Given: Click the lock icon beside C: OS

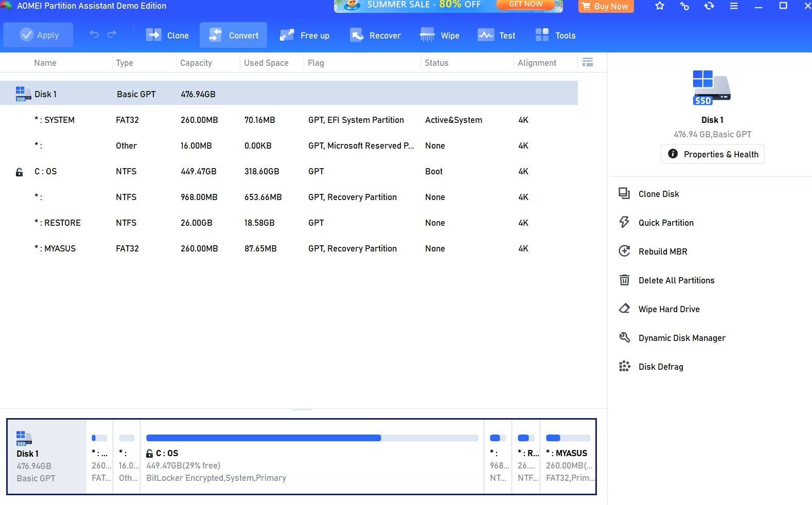Looking at the screenshot, I should [x=19, y=172].
